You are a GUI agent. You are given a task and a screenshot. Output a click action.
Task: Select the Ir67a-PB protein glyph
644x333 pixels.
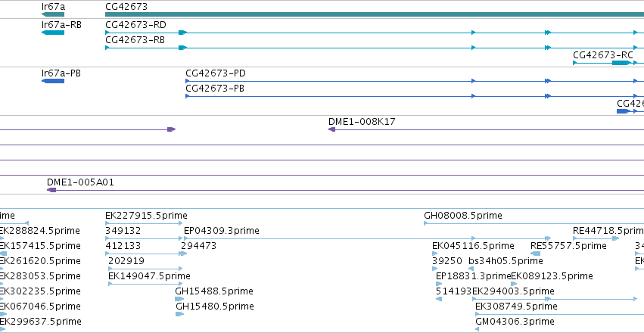(53, 81)
